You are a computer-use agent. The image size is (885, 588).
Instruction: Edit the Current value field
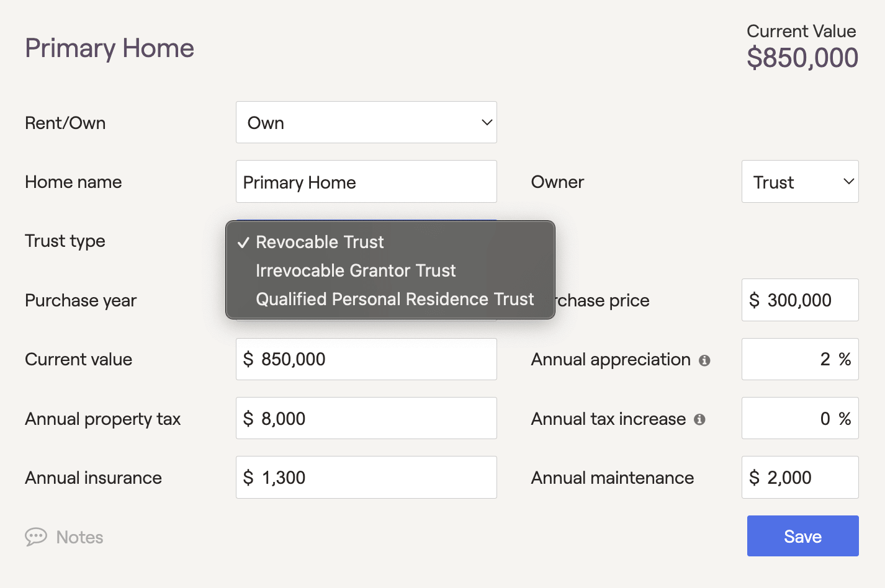click(366, 359)
